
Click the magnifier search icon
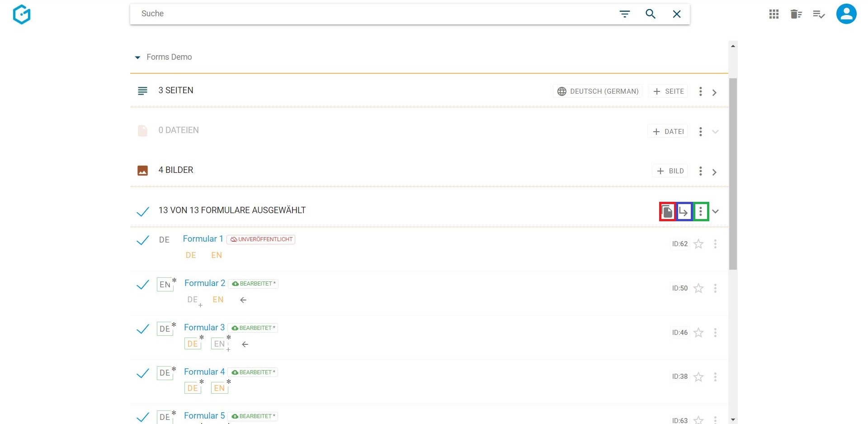tap(651, 14)
